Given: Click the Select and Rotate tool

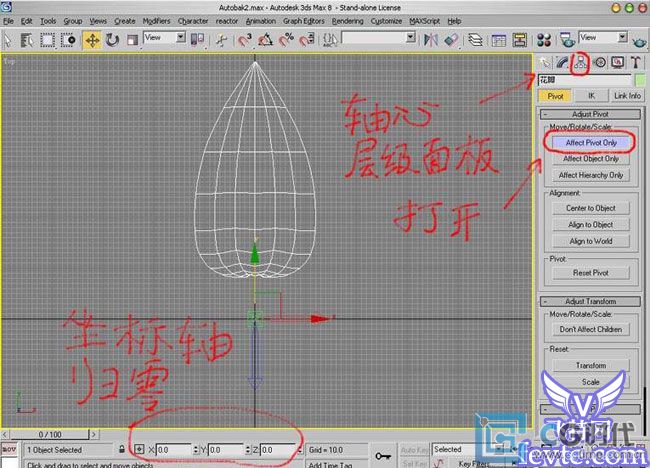Looking at the screenshot, I should [x=112, y=39].
